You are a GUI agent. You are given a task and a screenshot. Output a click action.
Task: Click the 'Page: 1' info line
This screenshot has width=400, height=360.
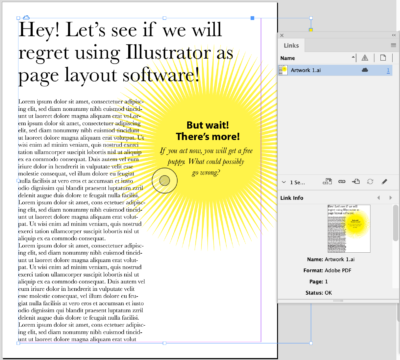(x=318, y=282)
